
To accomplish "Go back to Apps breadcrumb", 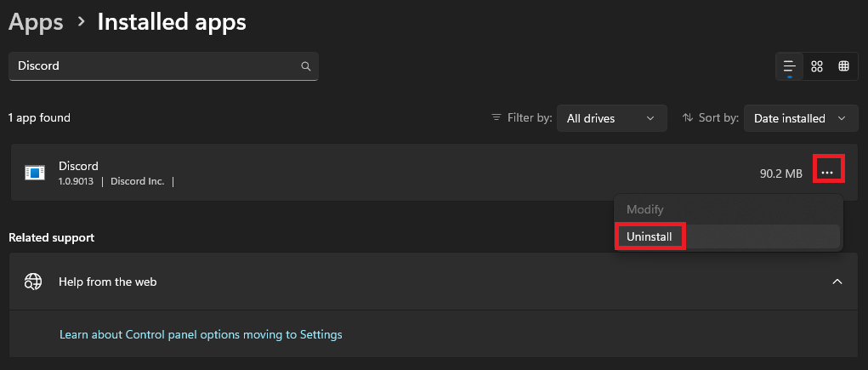I will pos(36,22).
